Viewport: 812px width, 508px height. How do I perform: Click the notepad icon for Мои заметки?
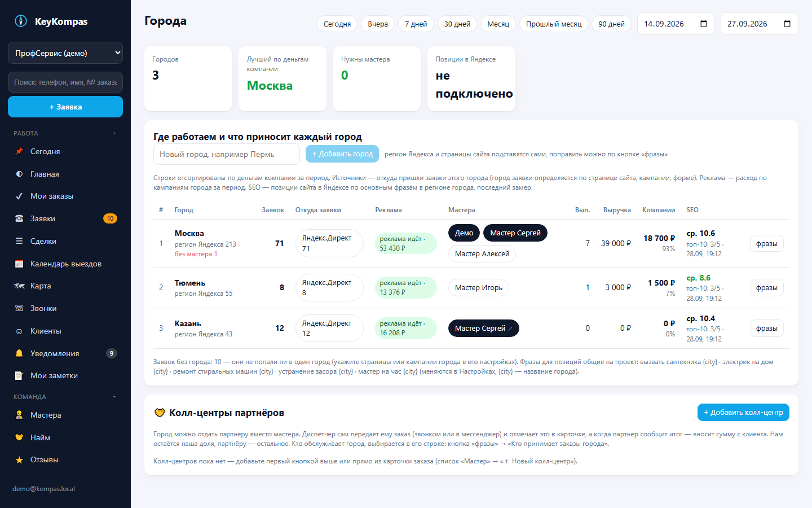click(x=19, y=375)
